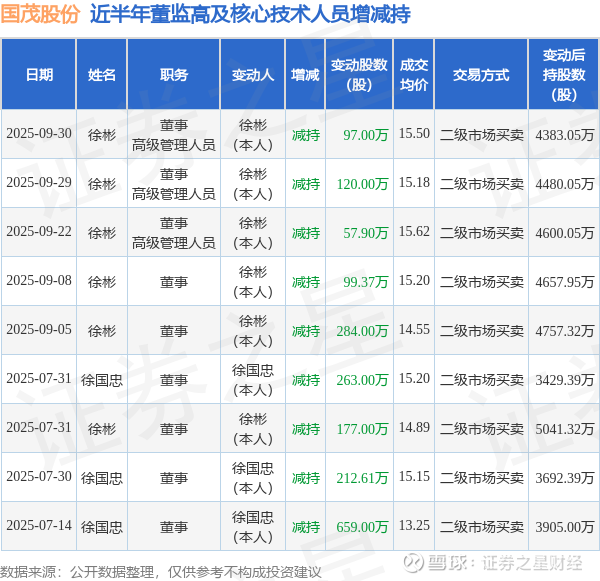
Task: Click the share change value 120.00万
Action: (362, 184)
